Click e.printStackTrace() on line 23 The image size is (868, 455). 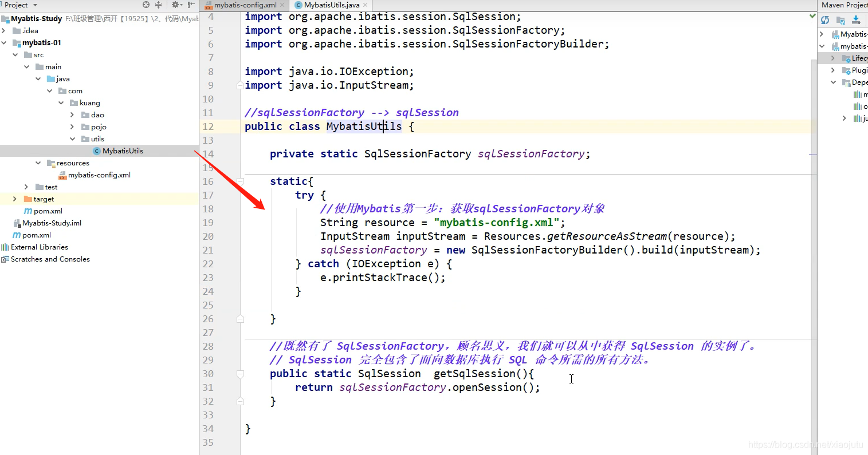[x=383, y=278]
